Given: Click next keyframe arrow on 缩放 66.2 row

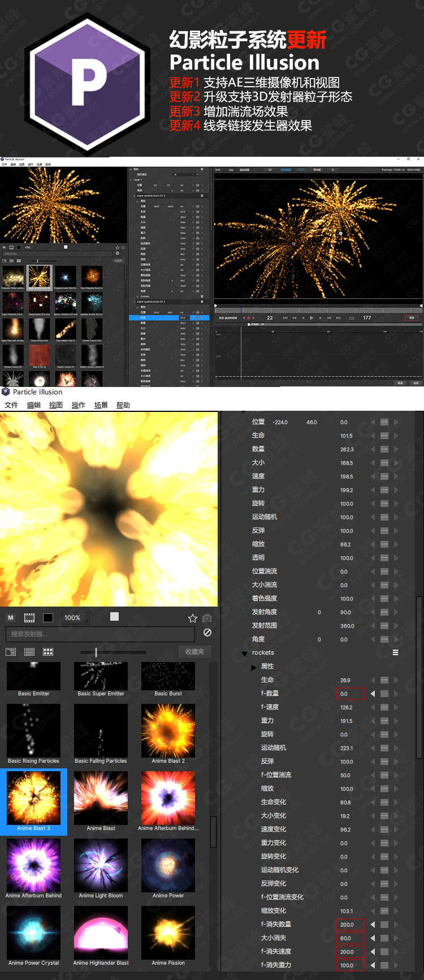Looking at the screenshot, I should pos(396,544).
